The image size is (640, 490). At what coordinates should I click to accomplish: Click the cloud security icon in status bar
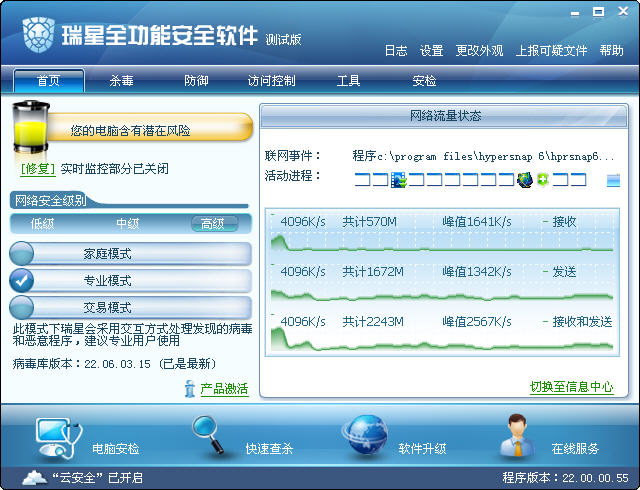coord(35,478)
